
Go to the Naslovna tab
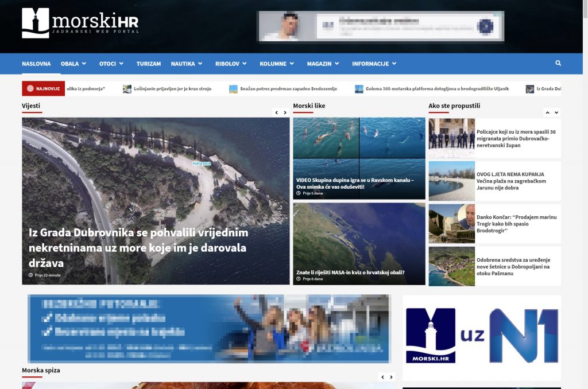(36, 64)
